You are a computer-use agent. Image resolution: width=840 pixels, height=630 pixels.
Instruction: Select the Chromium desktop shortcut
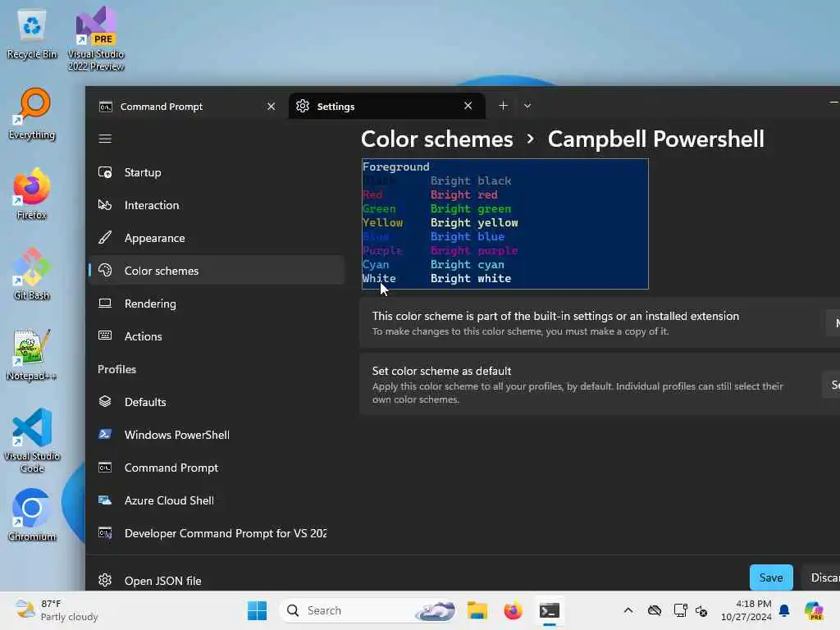click(x=32, y=515)
